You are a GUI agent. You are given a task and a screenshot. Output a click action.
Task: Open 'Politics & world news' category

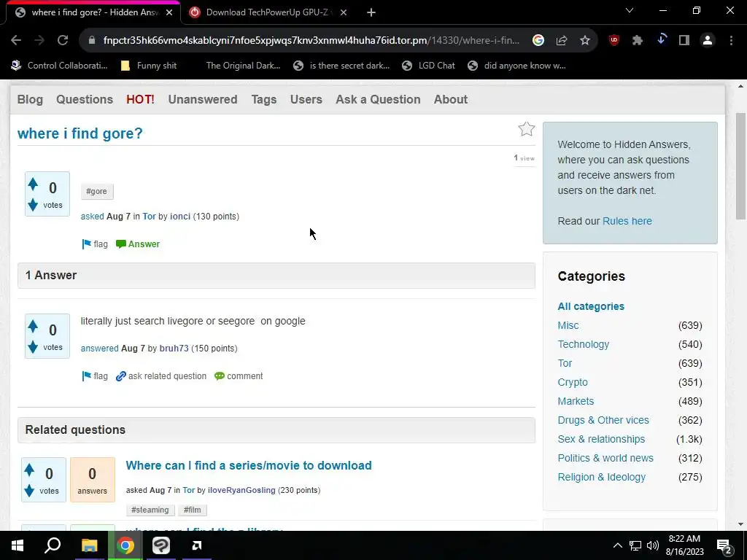click(x=605, y=458)
